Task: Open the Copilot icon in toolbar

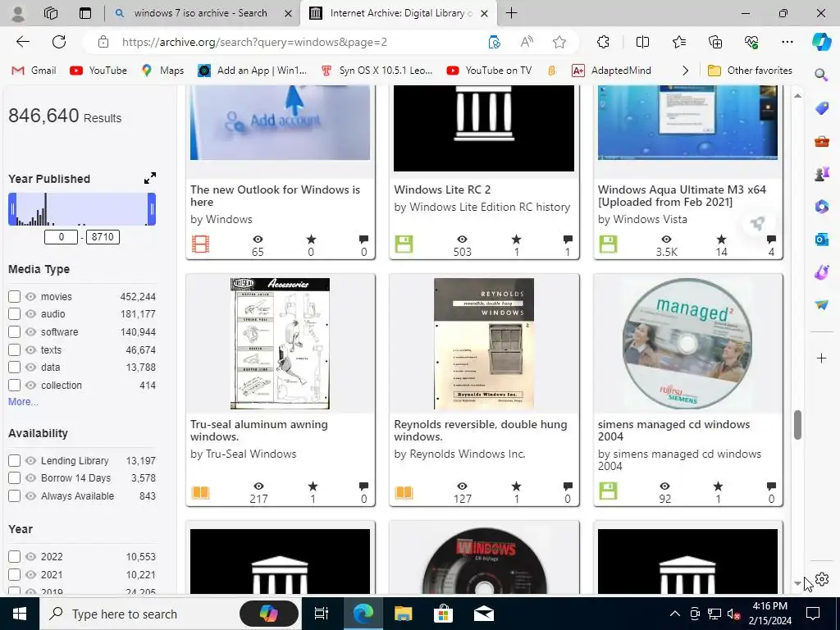Action: [x=821, y=42]
